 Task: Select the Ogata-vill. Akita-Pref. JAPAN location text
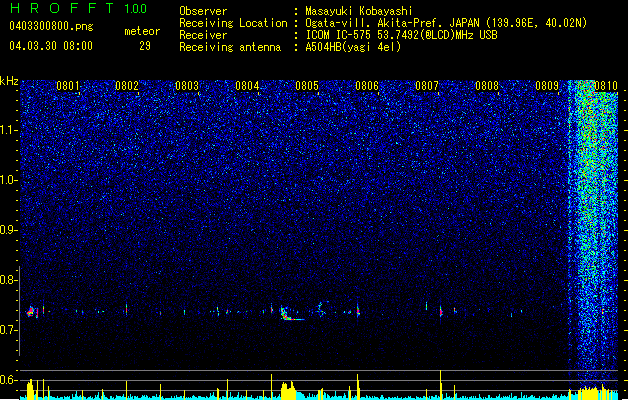pyautogui.click(x=446, y=23)
